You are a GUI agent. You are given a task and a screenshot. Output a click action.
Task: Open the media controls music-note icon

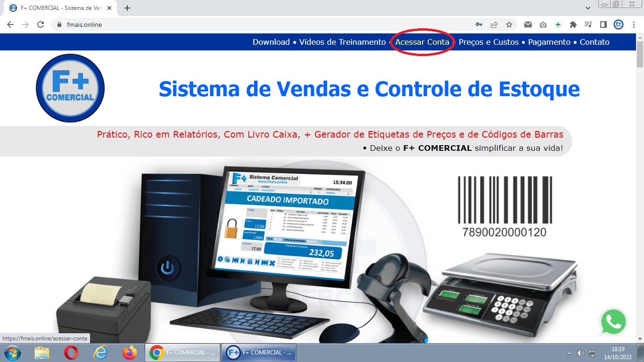click(x=588, y=25)
